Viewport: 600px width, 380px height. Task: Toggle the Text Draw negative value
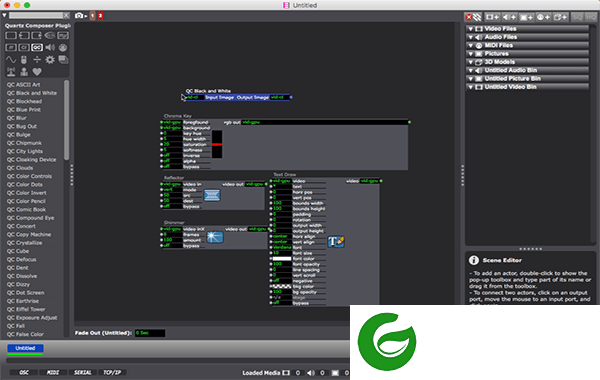coord(282,281)
